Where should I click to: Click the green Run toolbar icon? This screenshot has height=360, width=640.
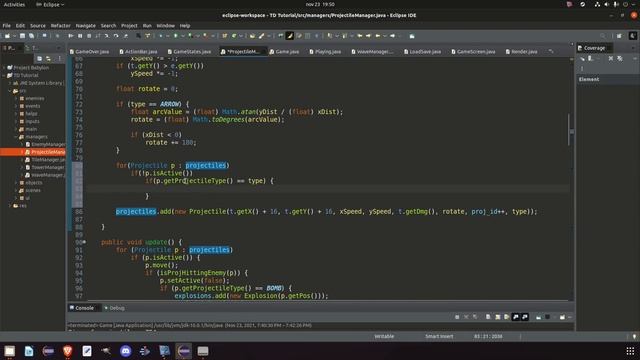coord(176,36)
